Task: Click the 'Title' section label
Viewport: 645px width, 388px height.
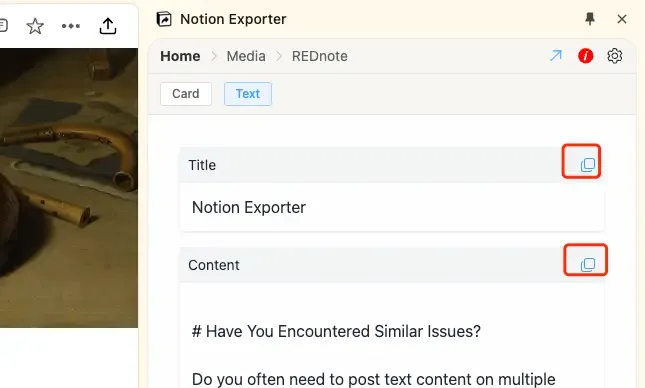Action: tap(202, 165)
